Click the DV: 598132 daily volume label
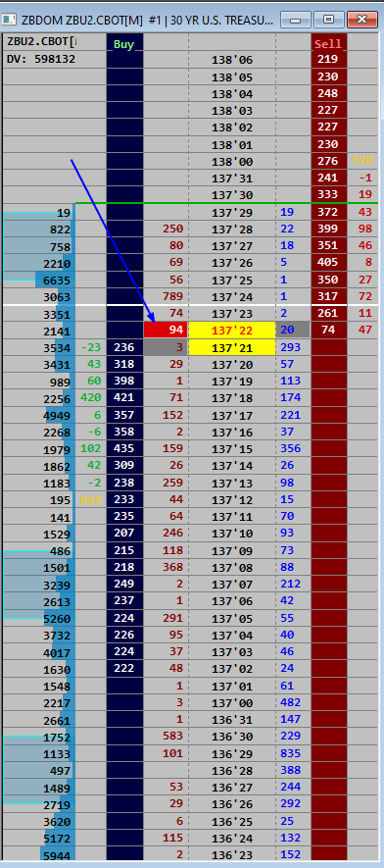 point(41,59)
